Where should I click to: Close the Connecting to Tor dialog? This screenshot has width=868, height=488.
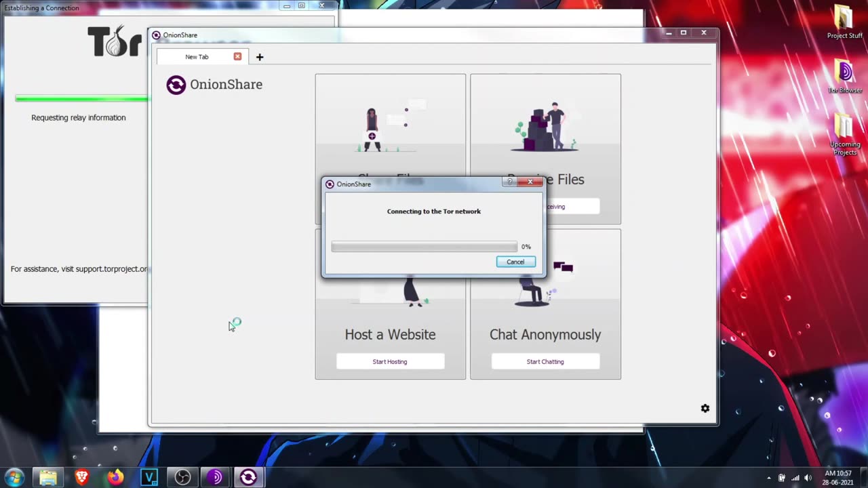coord(530,182)
